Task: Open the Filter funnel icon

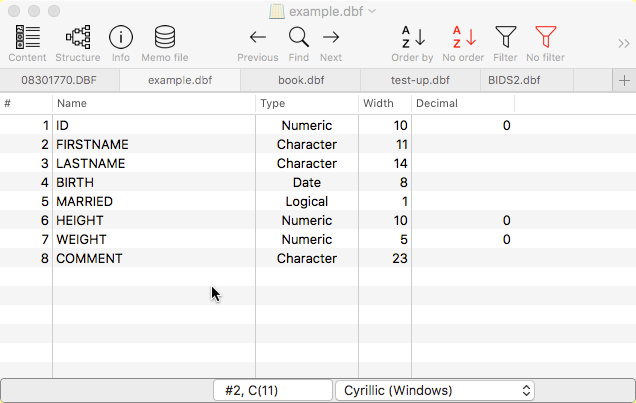Action: [506, 38]
